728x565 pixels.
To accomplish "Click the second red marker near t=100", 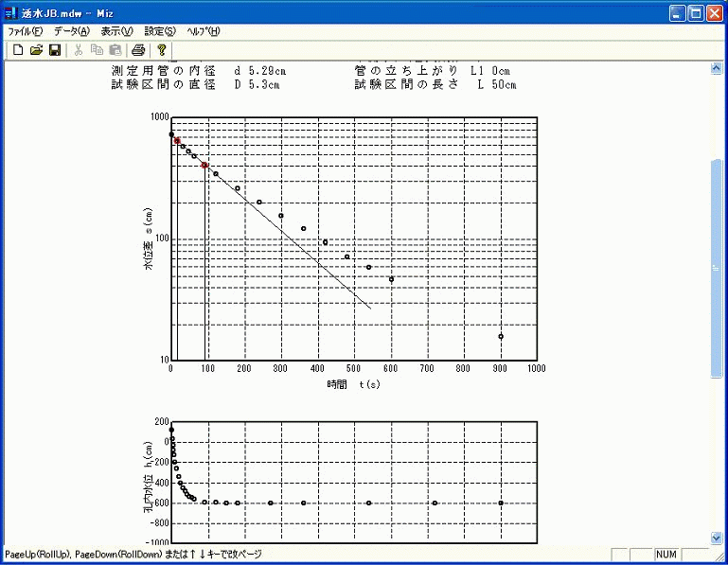I will [204, 165].
